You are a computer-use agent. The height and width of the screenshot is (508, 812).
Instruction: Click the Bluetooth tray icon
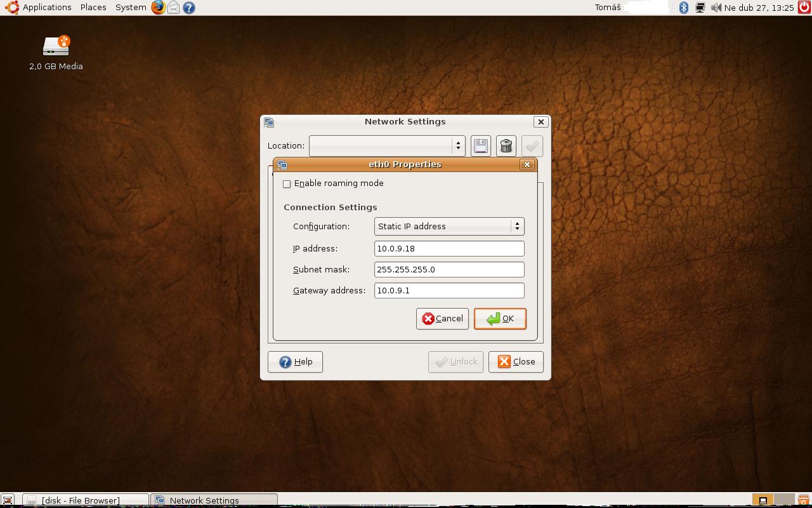(x=684, y=8)
